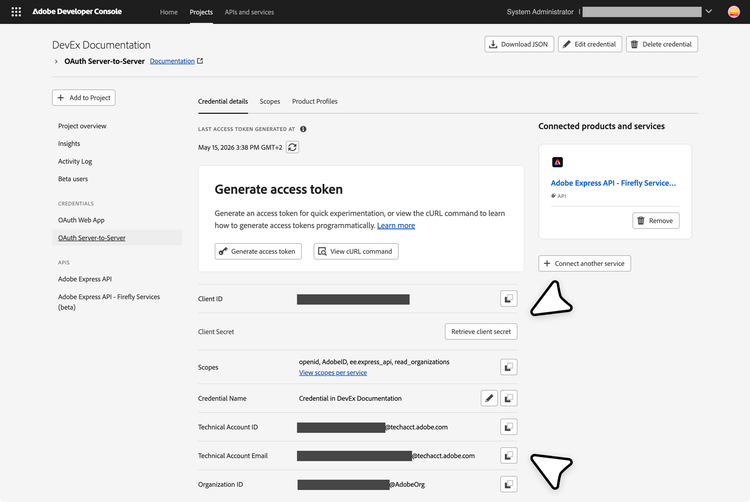Open the Product Profiles tab
Screen dimensions: 750x502
click(x=315, y=101)
